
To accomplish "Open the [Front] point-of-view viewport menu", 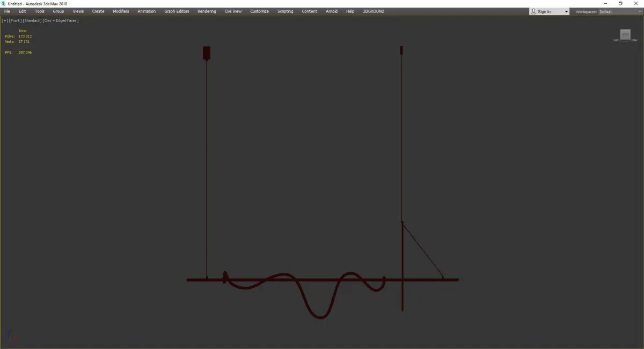I will point(14,20).
